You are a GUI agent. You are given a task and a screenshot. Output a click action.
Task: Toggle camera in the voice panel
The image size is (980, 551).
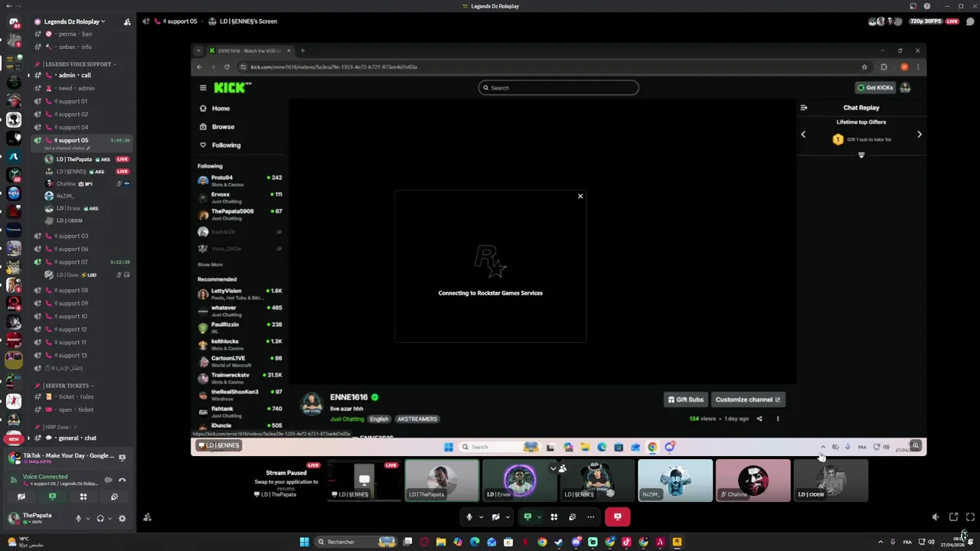pos(21,497)
